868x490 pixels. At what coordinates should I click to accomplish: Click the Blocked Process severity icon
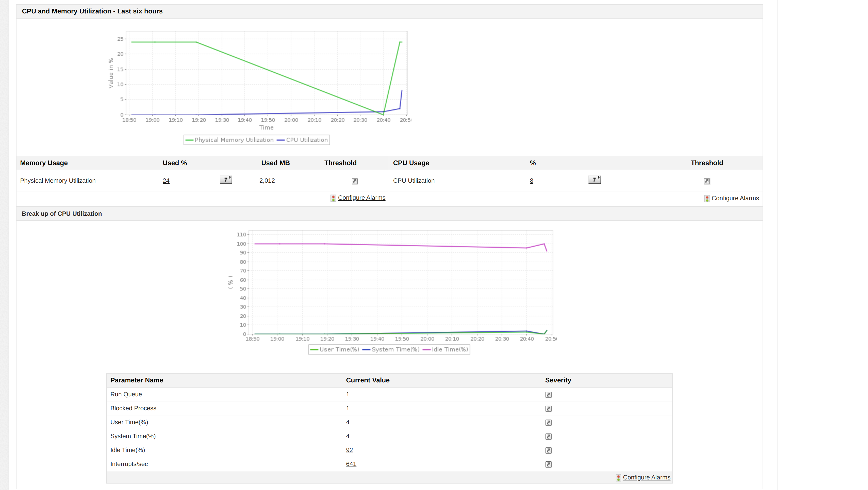coord(548,409)
